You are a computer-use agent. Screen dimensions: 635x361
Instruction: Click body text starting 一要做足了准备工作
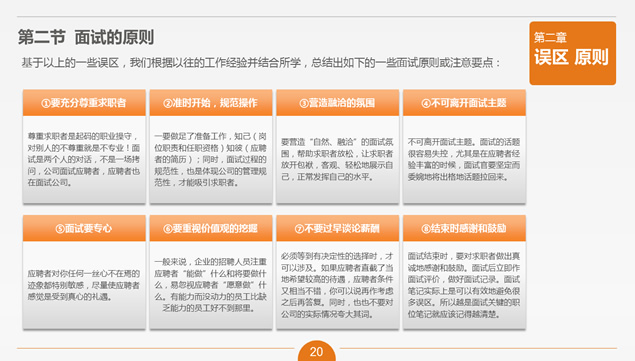pyautogui.click(x=211, y=159)
